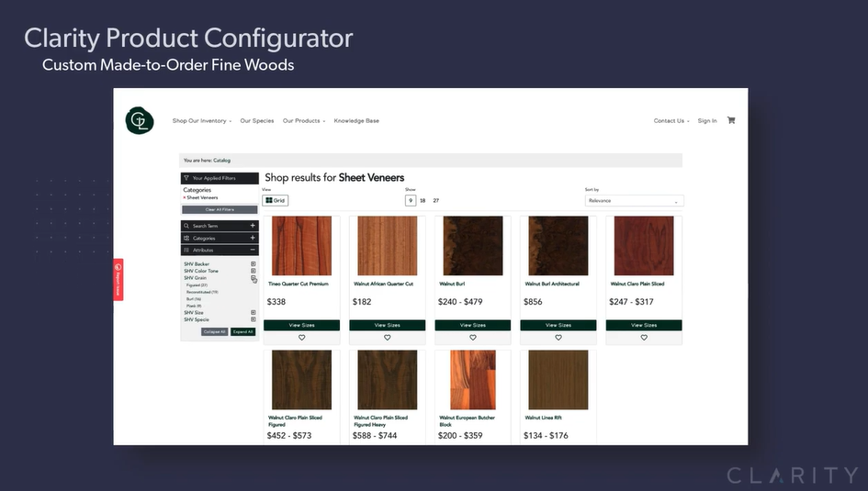Click the heart icon under Walnut Burl

(473, 338)
